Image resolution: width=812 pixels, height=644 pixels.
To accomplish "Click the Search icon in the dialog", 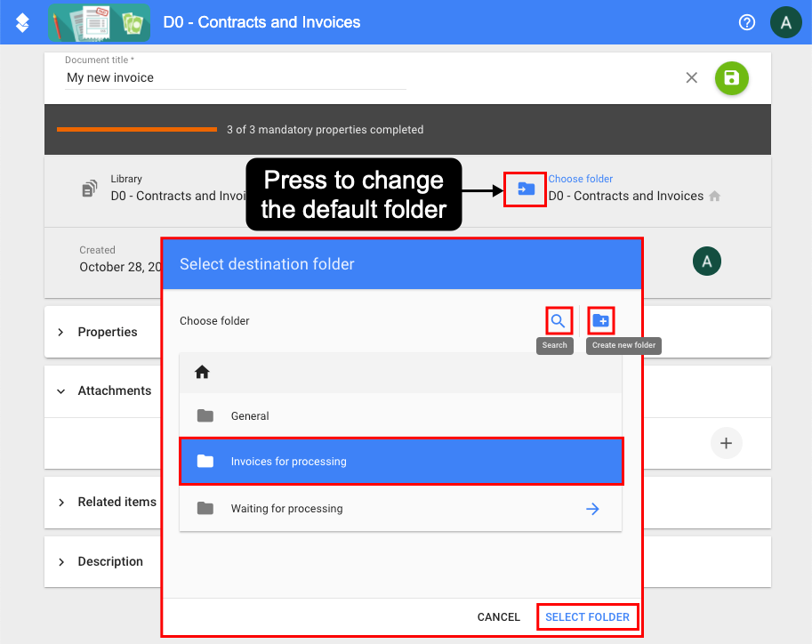I will click(x=559, y=319).
